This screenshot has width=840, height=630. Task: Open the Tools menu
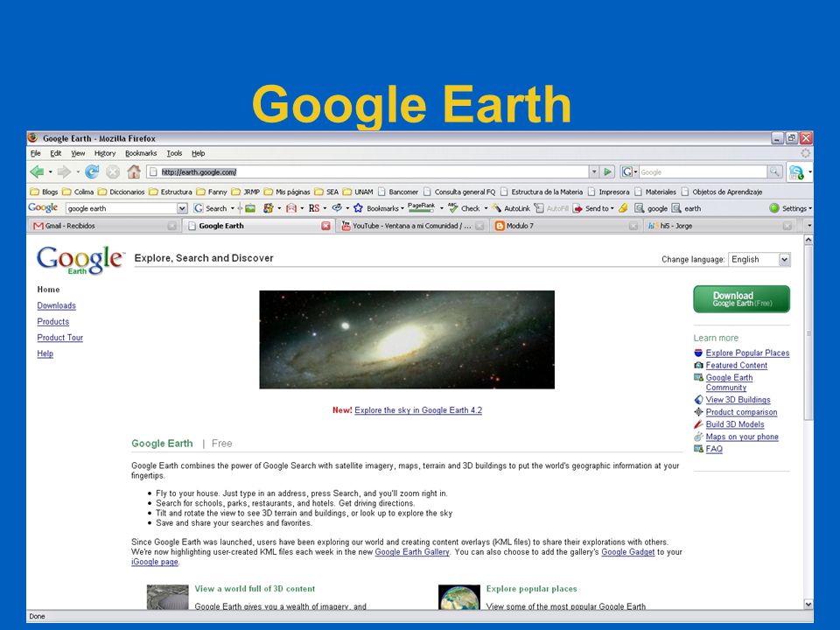[174, 153]
